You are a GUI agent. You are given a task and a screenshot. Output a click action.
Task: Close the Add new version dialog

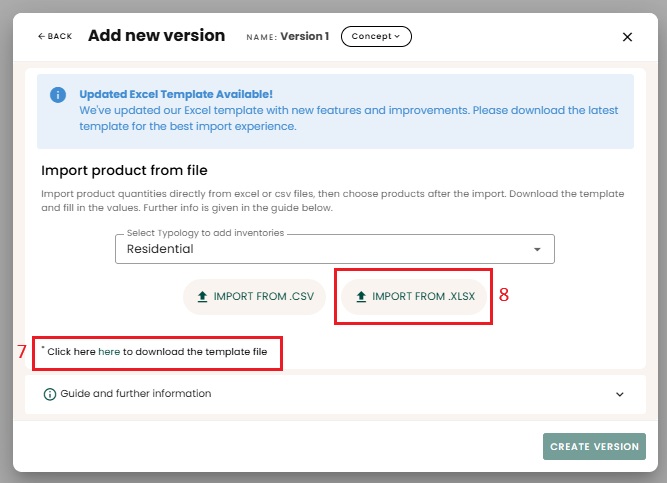click(x=627, y=37)
